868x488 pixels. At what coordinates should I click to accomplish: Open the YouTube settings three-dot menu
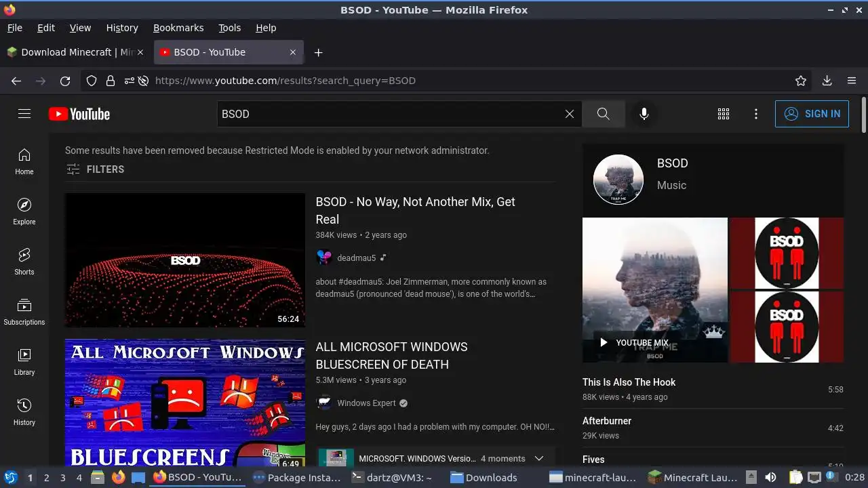pyautogui.click(x=756, y=114)
